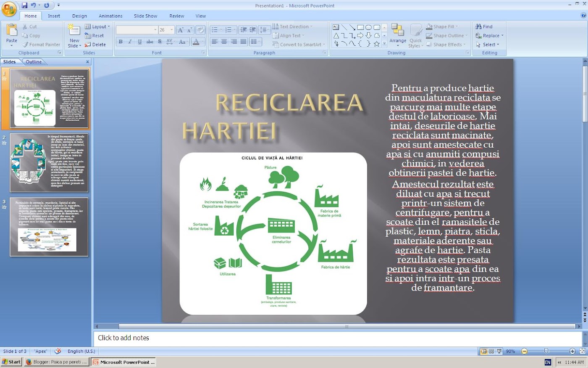Expand the shapes gallery More arrow
Image resolution: width=588 pixels, height=368 pixels.
pos(384,44)
